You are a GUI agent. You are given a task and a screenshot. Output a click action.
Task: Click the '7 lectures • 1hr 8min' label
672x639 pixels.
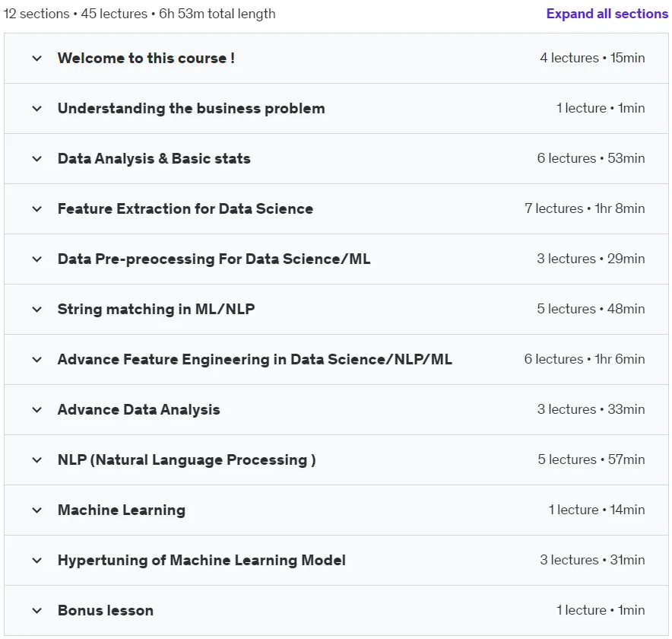click(585, 208)
